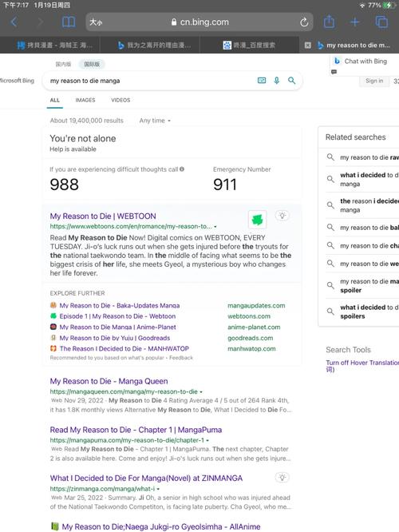
Task: Click Chat with Bing
Action: pyautogui.click(x=365, y=61)
